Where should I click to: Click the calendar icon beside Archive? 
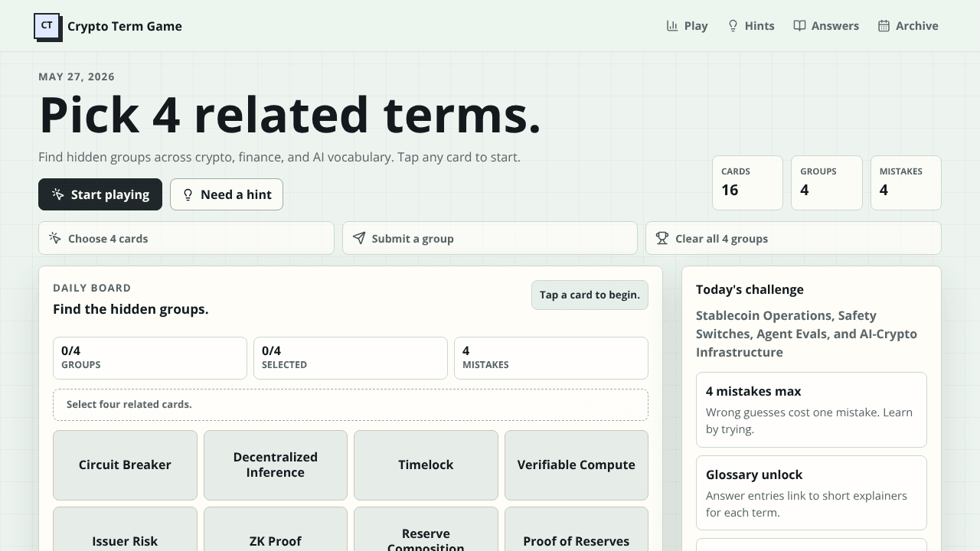click(884, 26)
